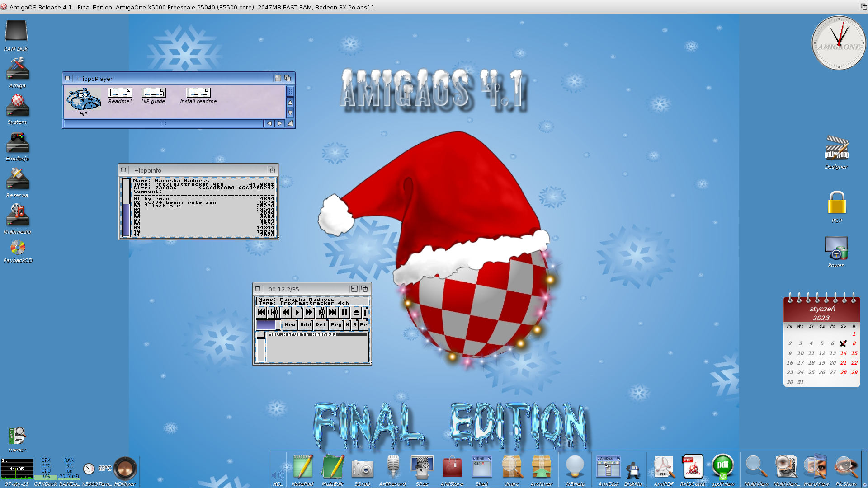Fast forward the playing module
Screen dimensions: 868x488
pos(309,312)
